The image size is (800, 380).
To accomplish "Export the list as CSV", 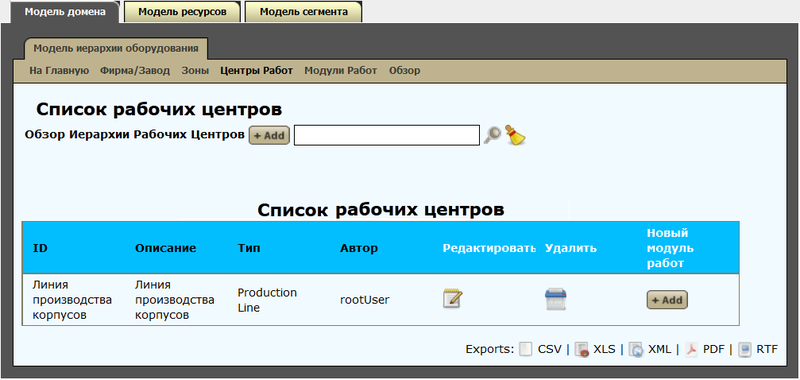I will (x=540, y=349).
